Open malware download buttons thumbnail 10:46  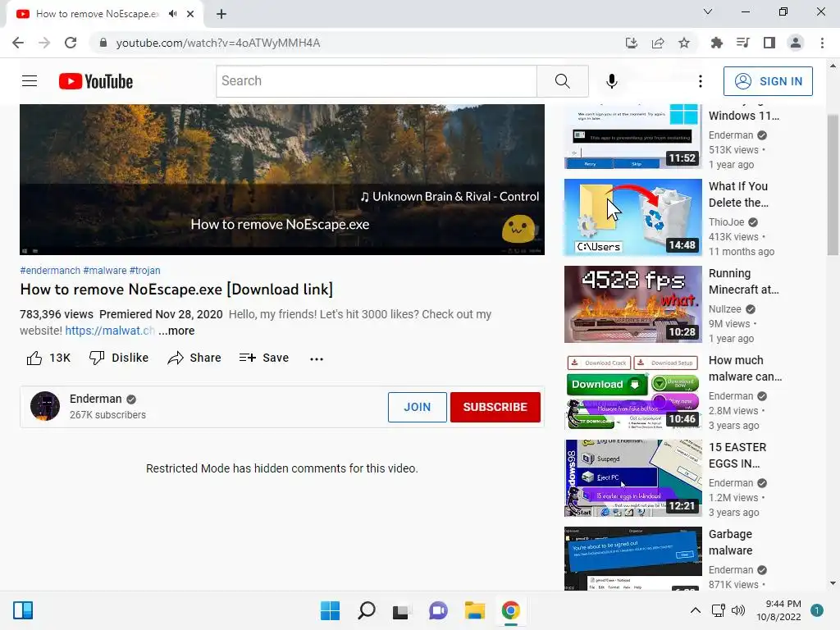click(632, 391)
